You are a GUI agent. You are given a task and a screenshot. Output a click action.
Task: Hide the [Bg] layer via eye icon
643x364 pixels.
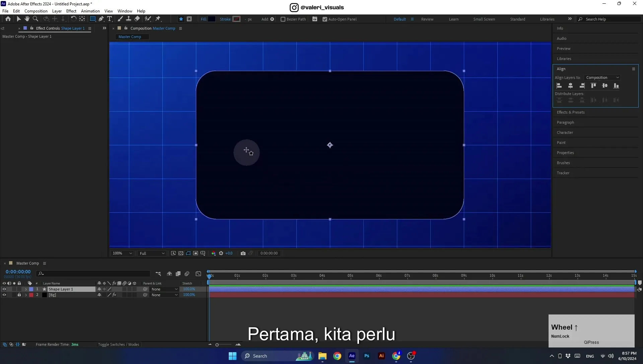(x=4, y=295)
